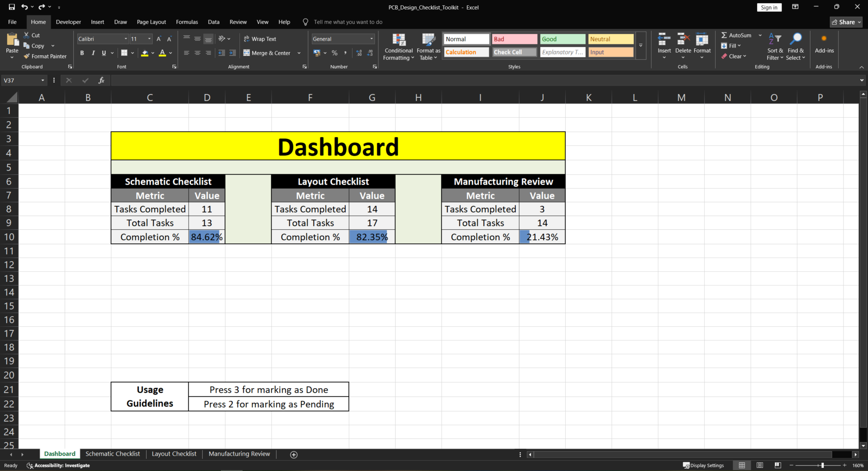Click the Cut scissors icon
868x471 pixels.
[27, 35]
